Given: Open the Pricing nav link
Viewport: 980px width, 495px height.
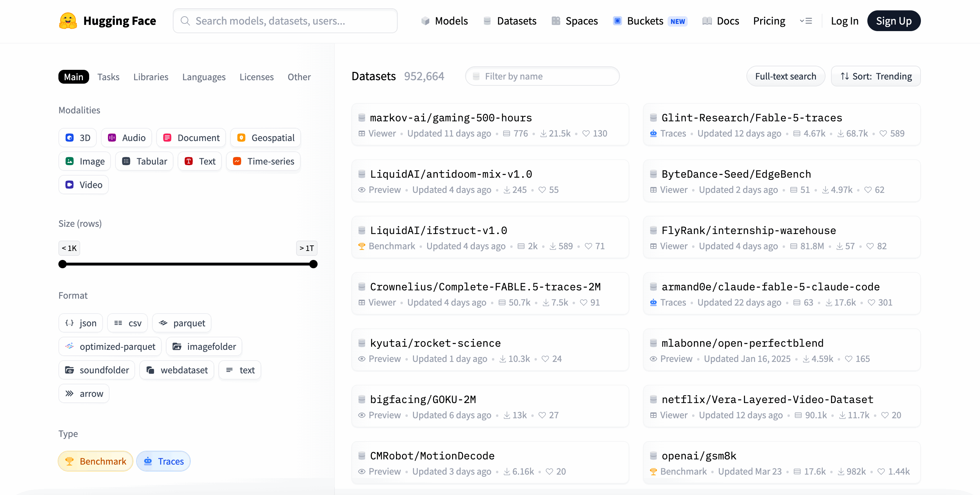Looking at the screenshot, I should pos(769,21).
